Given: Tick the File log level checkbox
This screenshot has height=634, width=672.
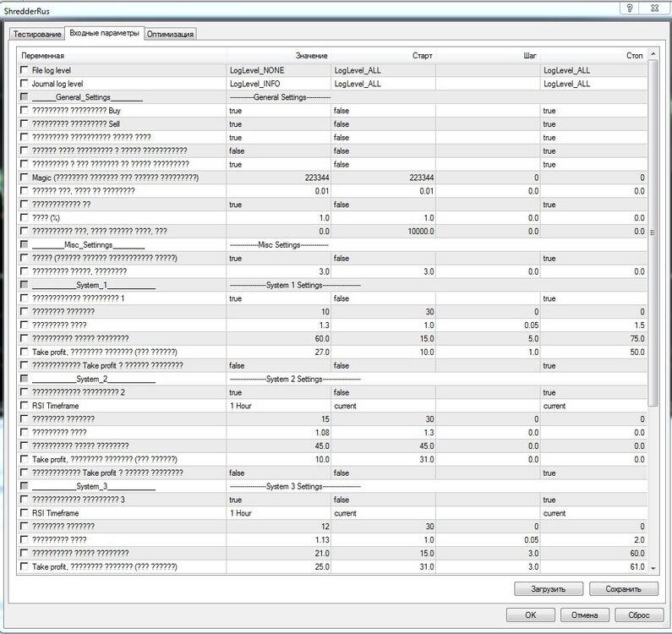Looking at the screenshot, I should coord(25,70).
